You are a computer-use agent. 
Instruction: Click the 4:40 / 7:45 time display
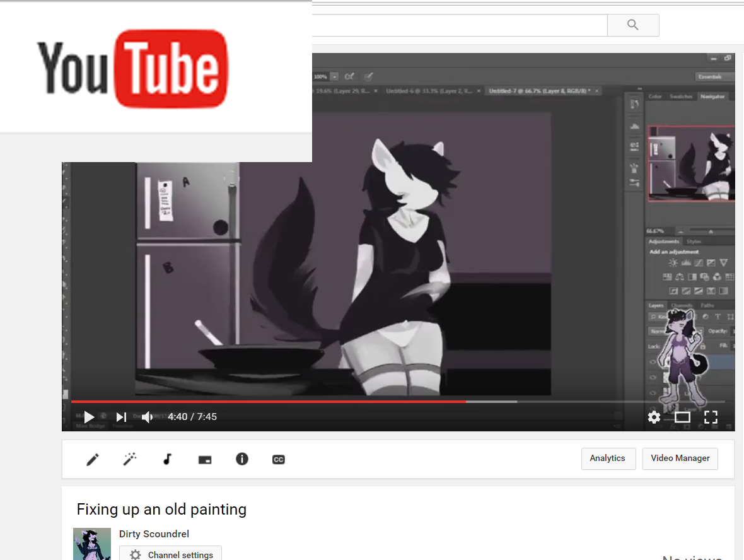tap(192, 417)
